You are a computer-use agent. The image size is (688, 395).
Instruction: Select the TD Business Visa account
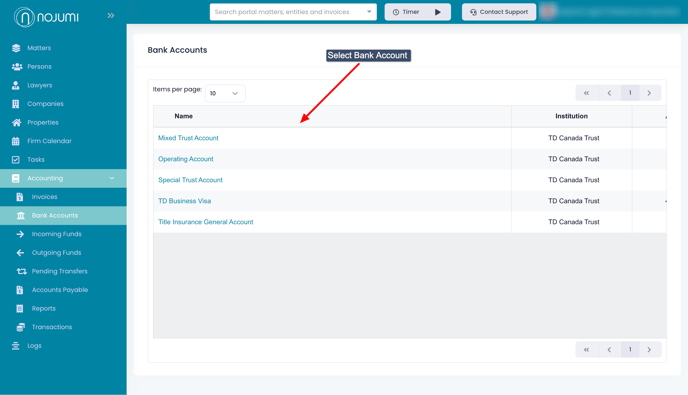point(184,201)
